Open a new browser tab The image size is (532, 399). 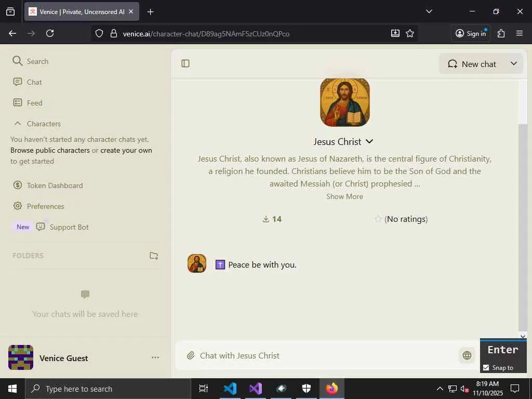(150, 12)
